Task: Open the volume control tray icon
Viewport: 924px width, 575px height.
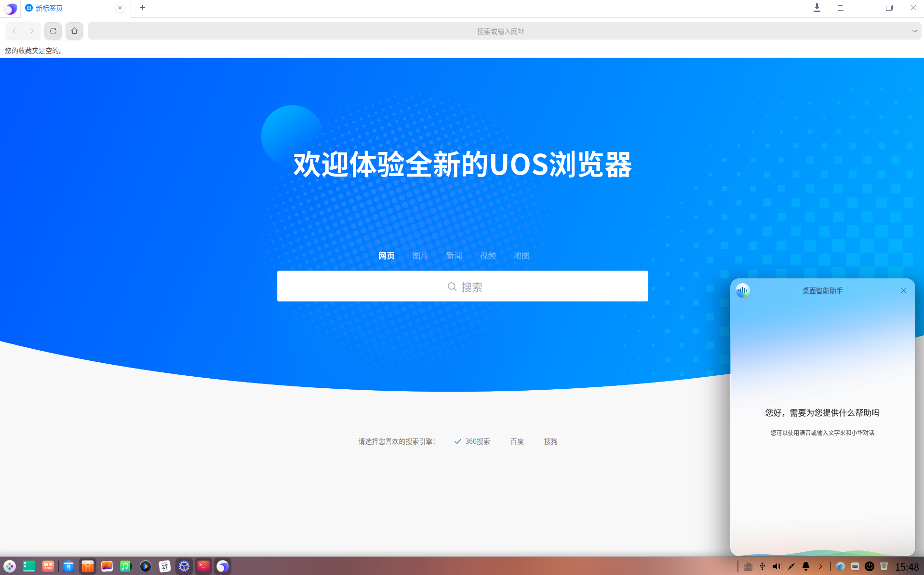Action: coord(777,566)
